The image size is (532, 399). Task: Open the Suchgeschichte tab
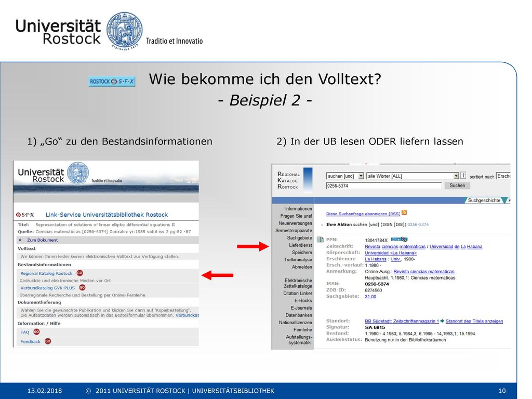484,200
